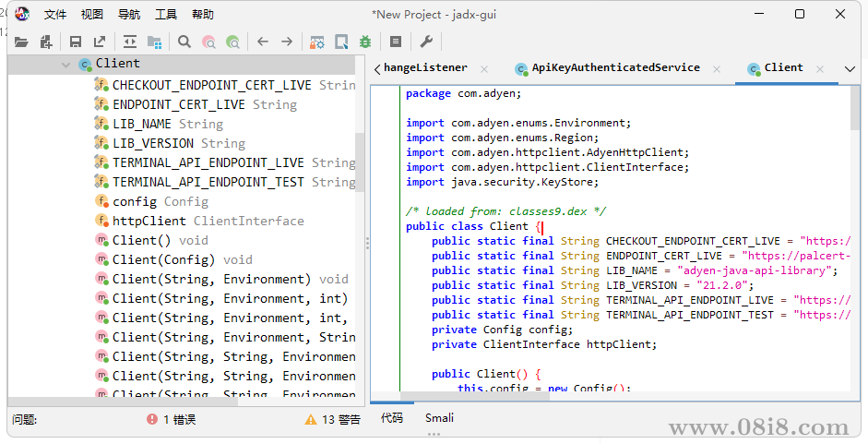Click "private Config config;" code line

click(x=502, y=330)
